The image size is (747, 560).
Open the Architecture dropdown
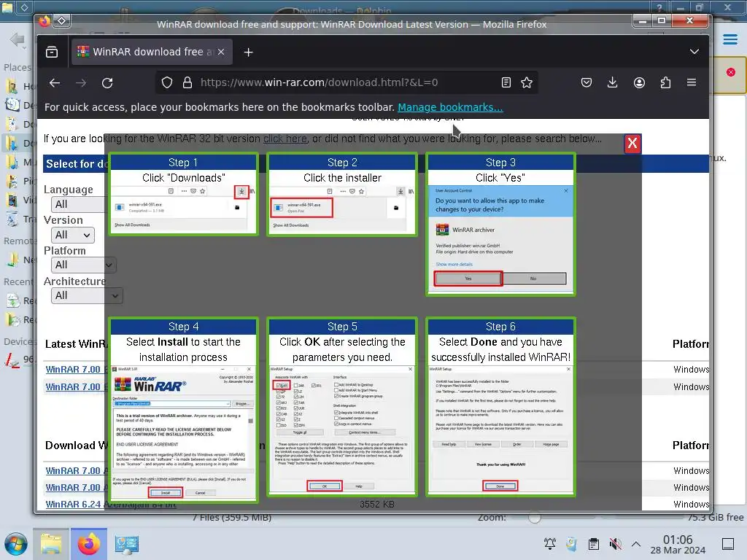87,295
